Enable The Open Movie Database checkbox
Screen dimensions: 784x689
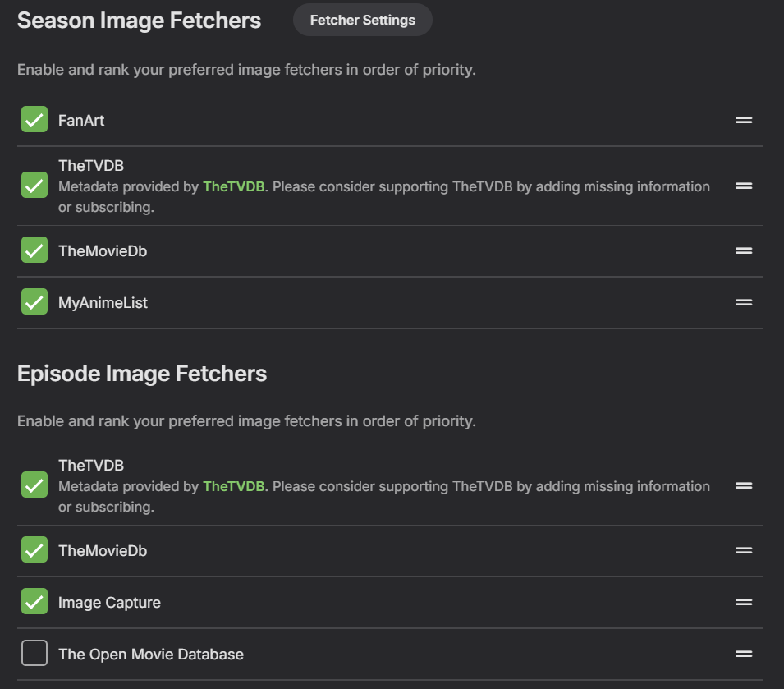[x=34, y=654]
